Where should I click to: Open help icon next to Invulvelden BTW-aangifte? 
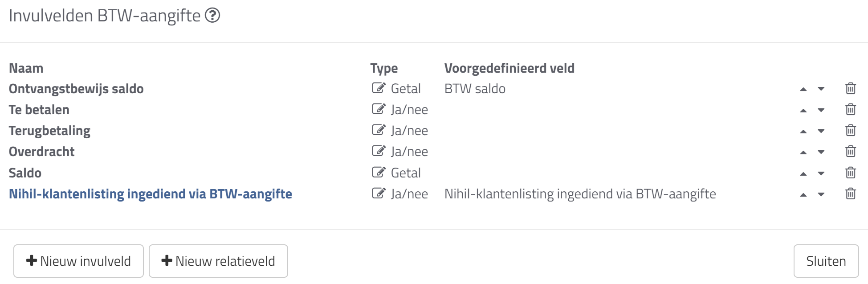pos(212,16)
